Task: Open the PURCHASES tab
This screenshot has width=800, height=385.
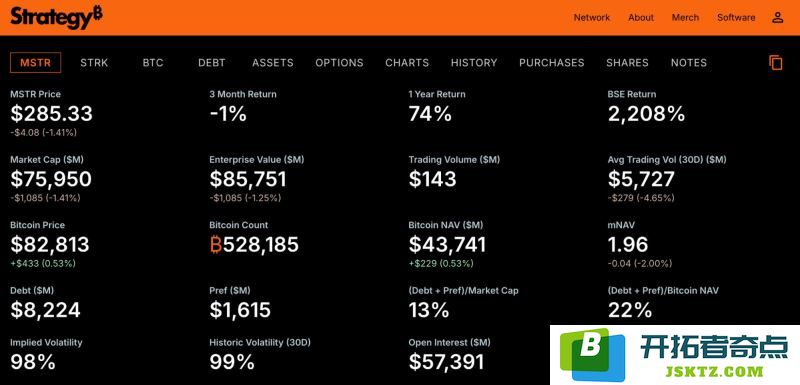Action: pyautogui.click(x=552, y=63)
